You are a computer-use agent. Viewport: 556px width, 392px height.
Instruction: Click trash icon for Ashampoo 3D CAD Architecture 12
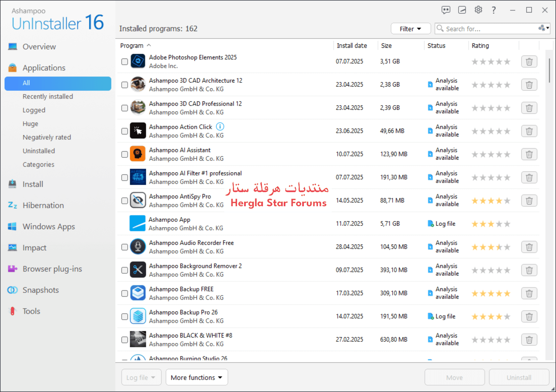(x=529, y=85)
